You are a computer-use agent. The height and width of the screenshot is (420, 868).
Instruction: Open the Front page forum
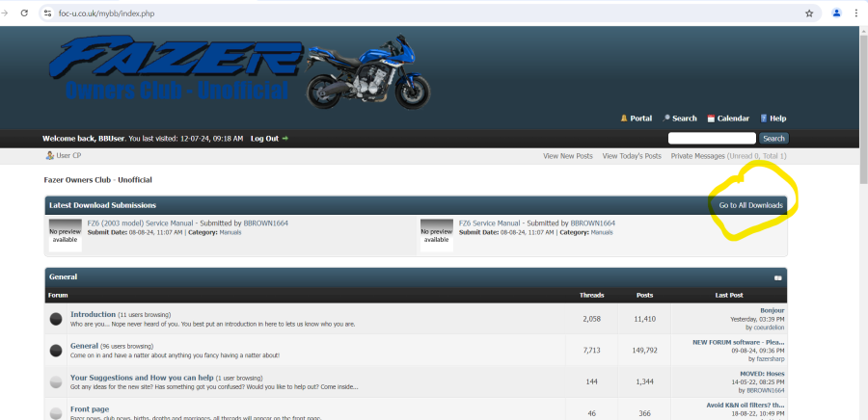click(90, 409)
